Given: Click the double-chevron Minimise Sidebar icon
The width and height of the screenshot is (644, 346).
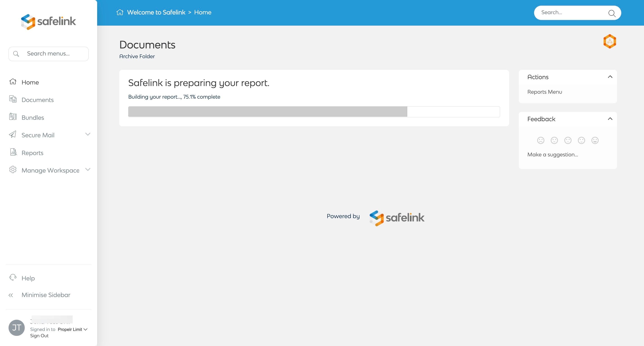Looking at the screenshot, I should click(11, 295).
